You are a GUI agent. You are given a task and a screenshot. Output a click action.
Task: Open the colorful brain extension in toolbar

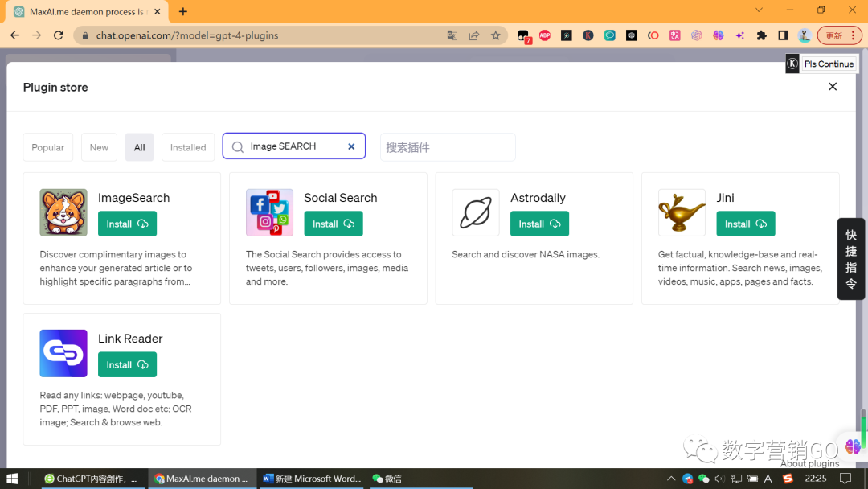point(718,35)
